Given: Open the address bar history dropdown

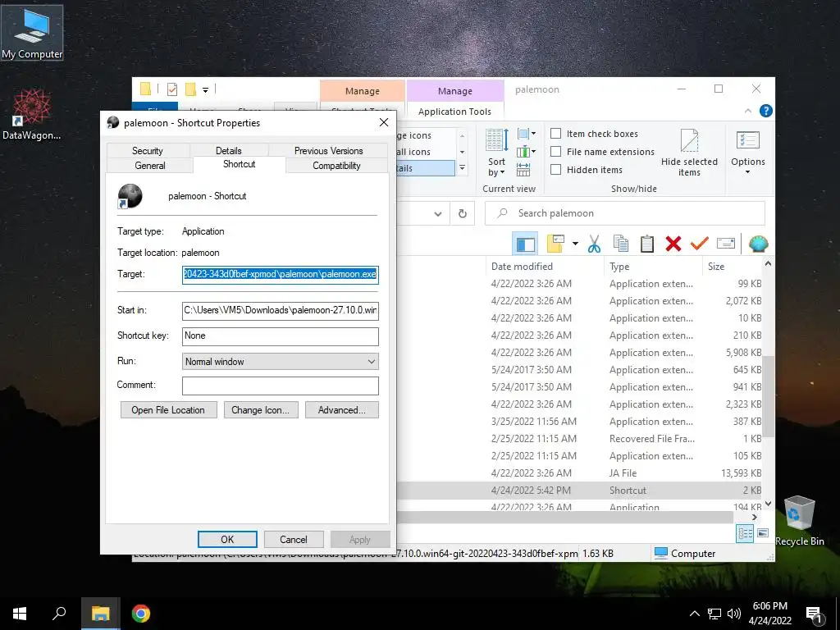Looking at the screenshot, I should (x=438, y=214).
